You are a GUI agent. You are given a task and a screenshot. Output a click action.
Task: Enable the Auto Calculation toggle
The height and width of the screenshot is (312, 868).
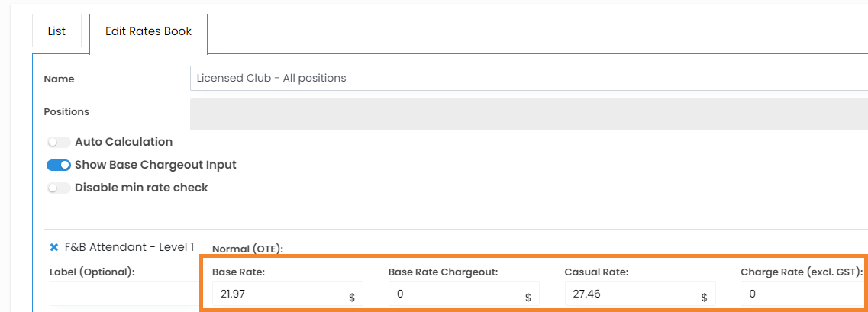point(59,142)
